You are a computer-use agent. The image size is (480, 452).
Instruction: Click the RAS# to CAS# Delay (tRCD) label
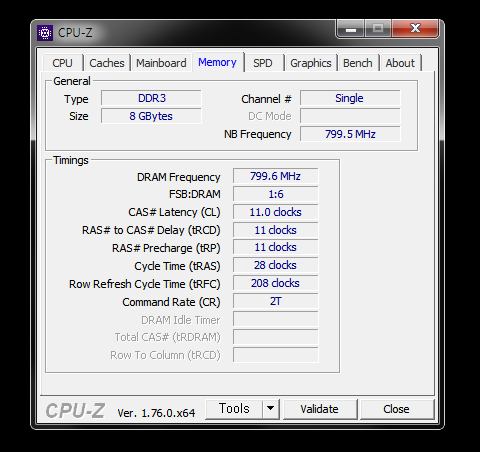coord(151,230)
